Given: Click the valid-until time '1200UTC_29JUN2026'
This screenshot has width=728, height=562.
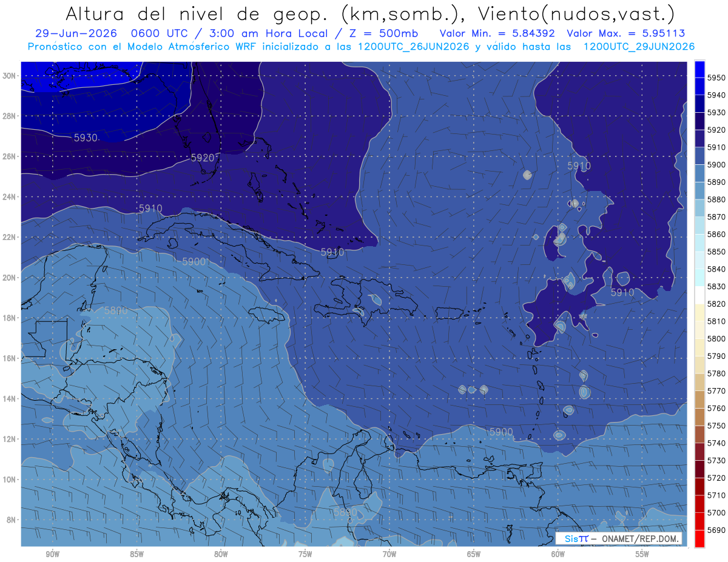Looking at the screenshot, I should (x=639, y=47).
